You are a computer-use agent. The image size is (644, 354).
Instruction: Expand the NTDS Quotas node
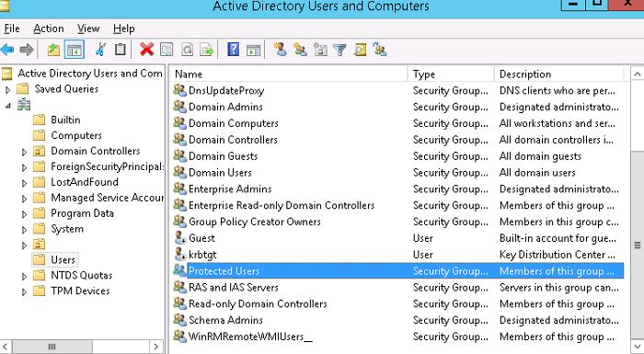[x=24, y=277]
